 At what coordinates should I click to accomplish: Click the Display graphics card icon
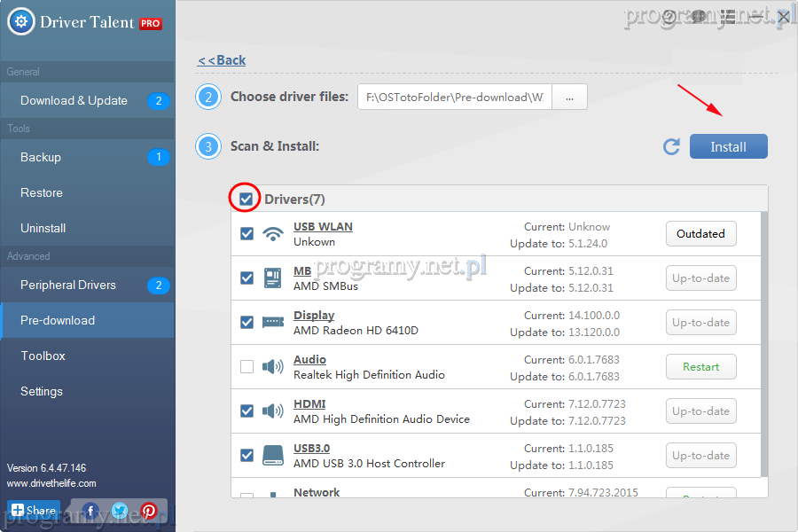coord(272,323)
